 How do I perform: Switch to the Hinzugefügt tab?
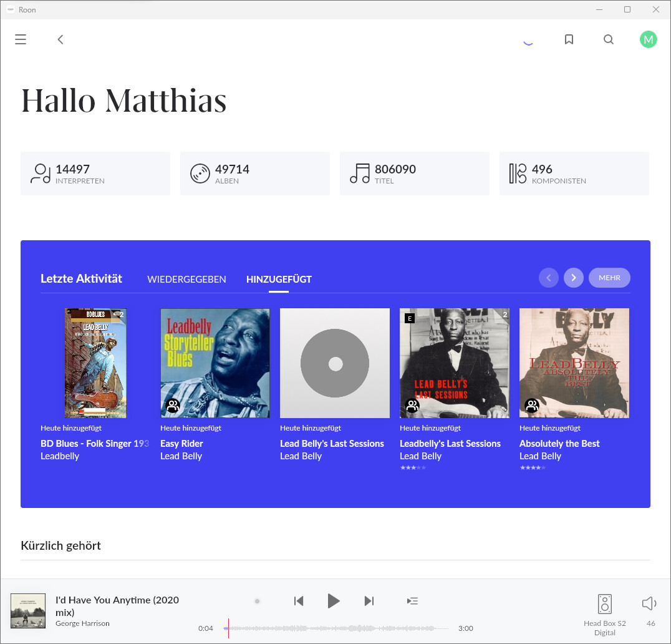click(279, 279)
